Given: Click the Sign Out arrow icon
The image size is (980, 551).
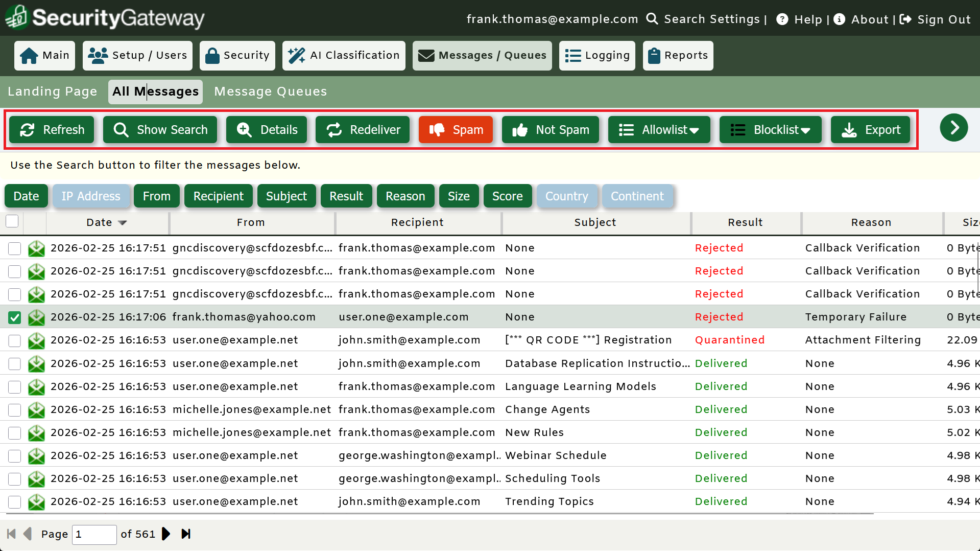Looking at the screenshot, I should point(905,19).
